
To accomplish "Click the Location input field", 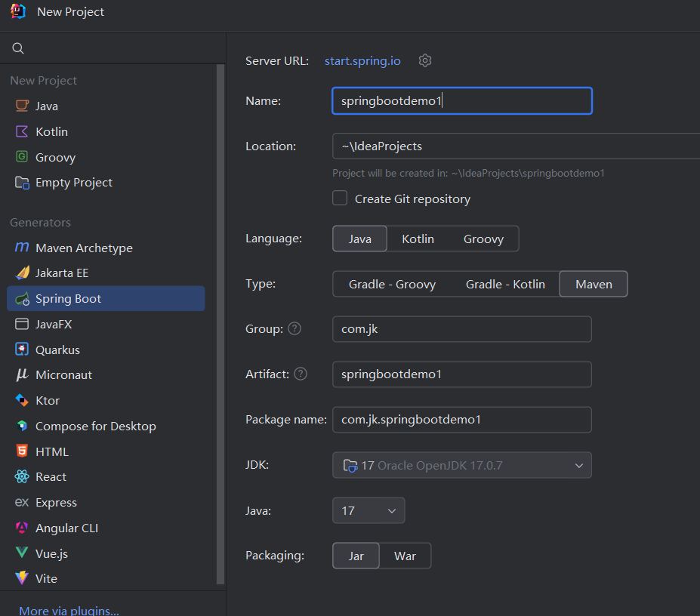I will (516, 146).
